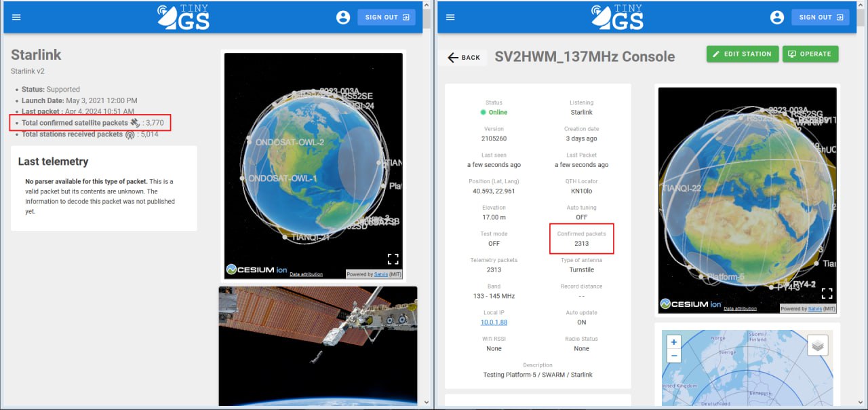Click TinyGS logo in right pane header
Viewport: 868px width, 410px height.
pos(617,18)
